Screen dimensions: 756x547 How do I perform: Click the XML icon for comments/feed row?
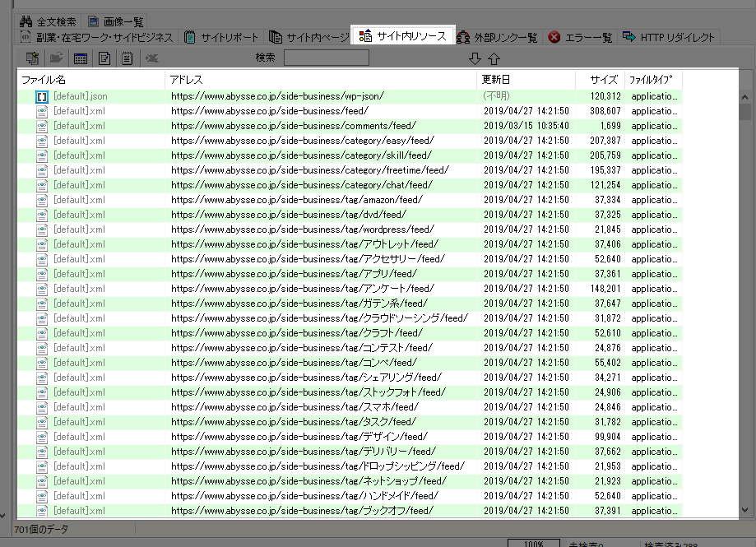[x=42, y=126]
